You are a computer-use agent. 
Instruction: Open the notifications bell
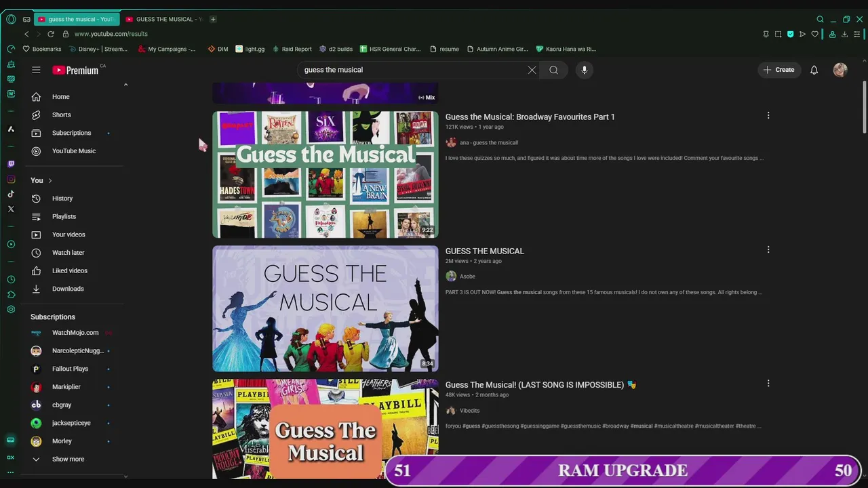pyautogui.click(x=814, y=70)
